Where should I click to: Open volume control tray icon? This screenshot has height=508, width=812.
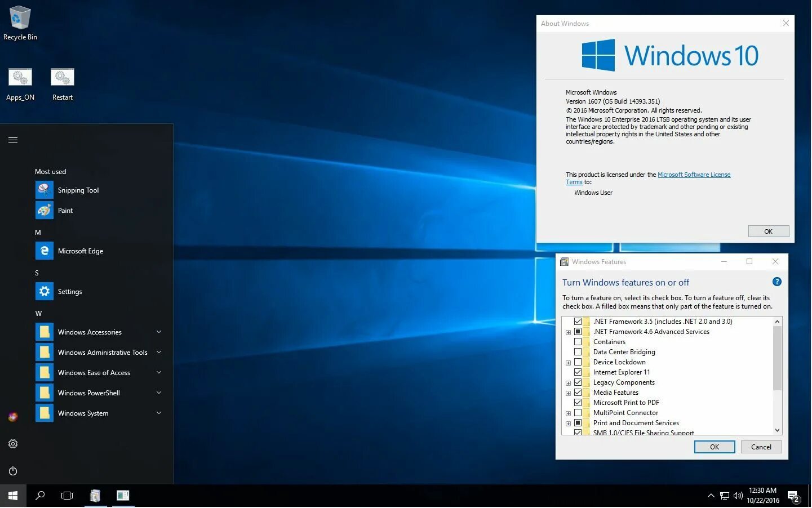click(738, 496)
